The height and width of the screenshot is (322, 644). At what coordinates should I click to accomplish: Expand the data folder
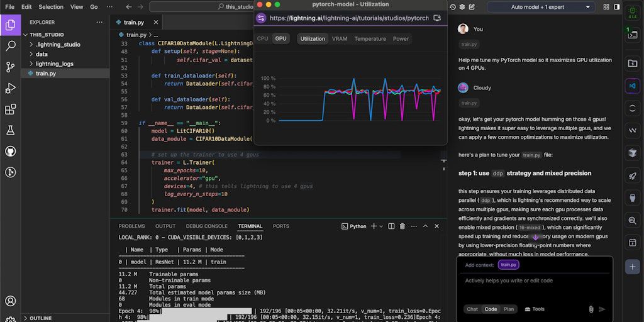(x=42, y=54)
